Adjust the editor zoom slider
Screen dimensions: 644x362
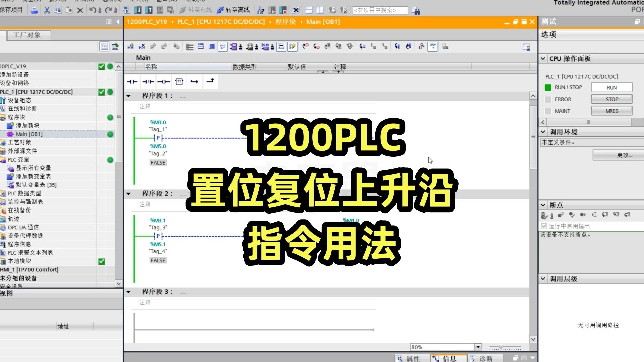pos(501,347)
